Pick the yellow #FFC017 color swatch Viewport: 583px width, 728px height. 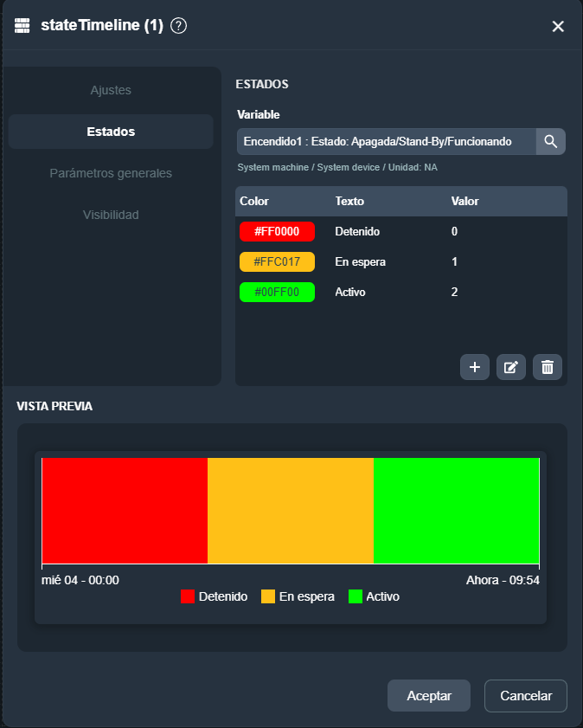(x=277, y=262)
